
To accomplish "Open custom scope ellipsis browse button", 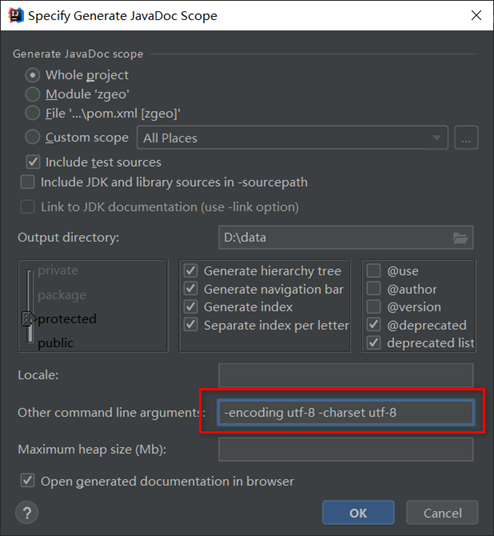I will 466,138.
